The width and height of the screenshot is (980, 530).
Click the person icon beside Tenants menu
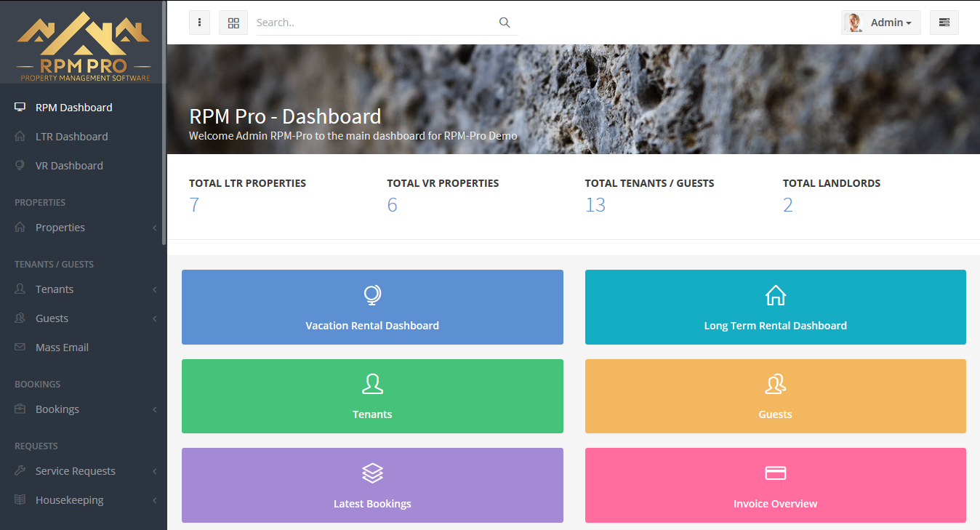pos(20,289)
